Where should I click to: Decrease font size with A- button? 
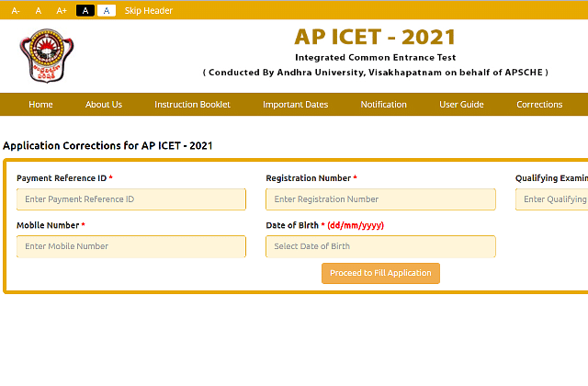[16, 11]
